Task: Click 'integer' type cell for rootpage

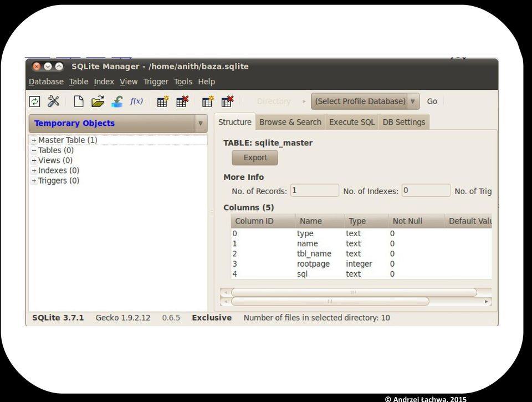Action: (x=359, y=264)
